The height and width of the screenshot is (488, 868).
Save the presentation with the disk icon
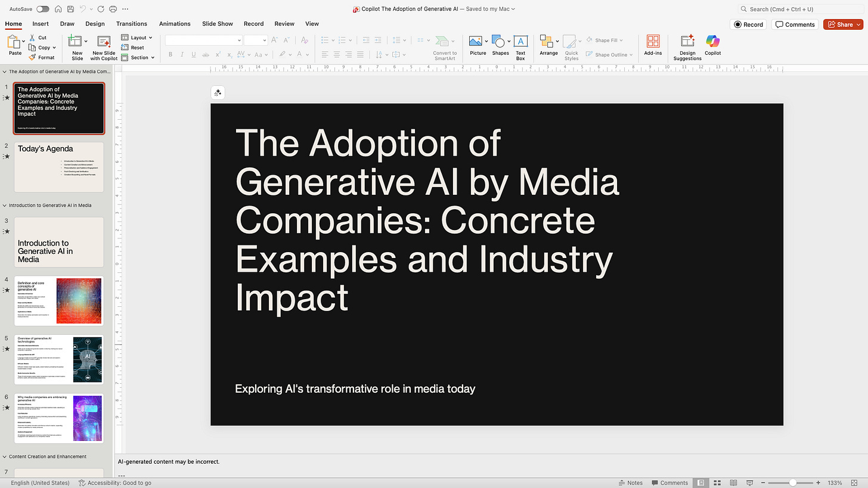coord(71,9)
